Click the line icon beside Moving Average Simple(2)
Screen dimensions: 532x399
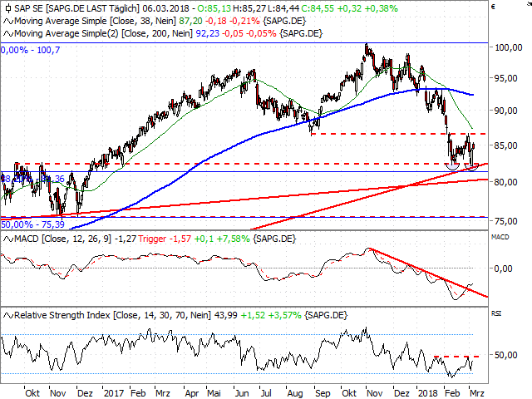pos(8,34)
